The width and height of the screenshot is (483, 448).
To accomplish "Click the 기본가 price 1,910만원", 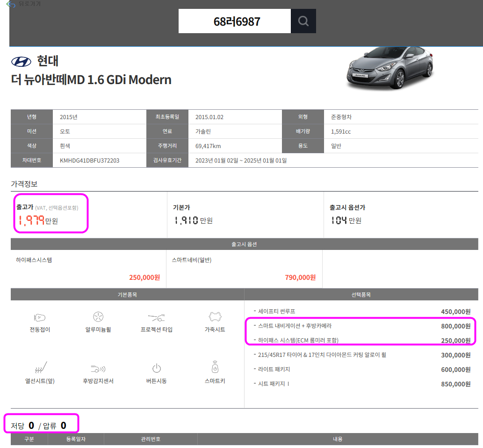I will pos(194,220).
